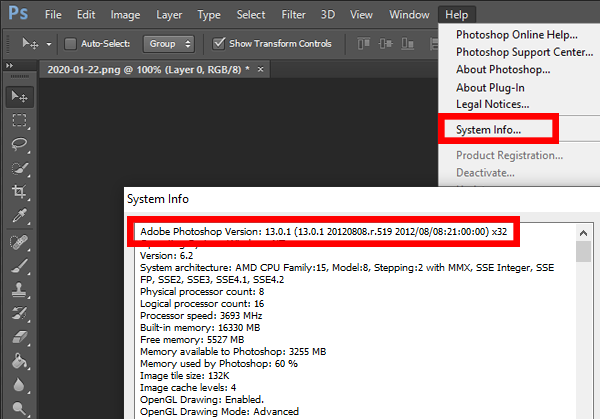Select the Move tool in the toolbox
Viewport: 600px width, 419px height.
click(x=20, y=96)
